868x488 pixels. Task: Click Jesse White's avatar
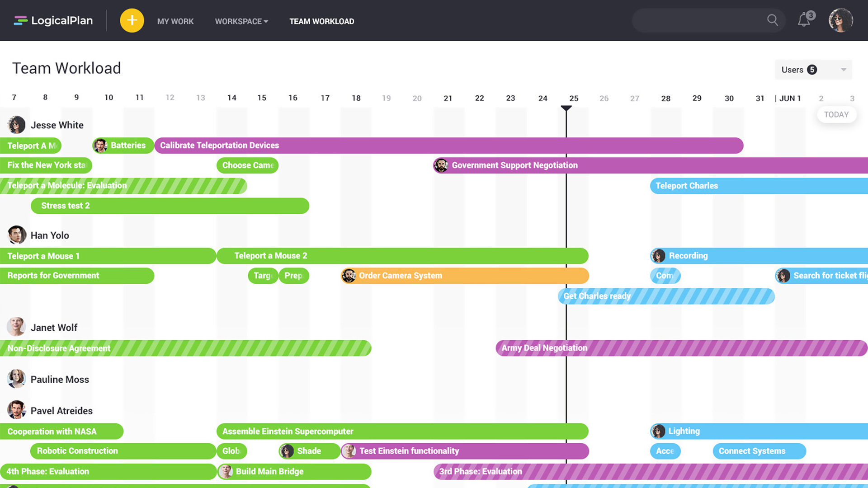point(16,125)
